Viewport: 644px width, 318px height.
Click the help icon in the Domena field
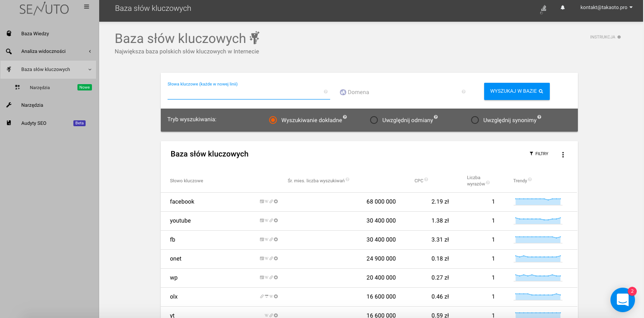click(x=464, y=92)
